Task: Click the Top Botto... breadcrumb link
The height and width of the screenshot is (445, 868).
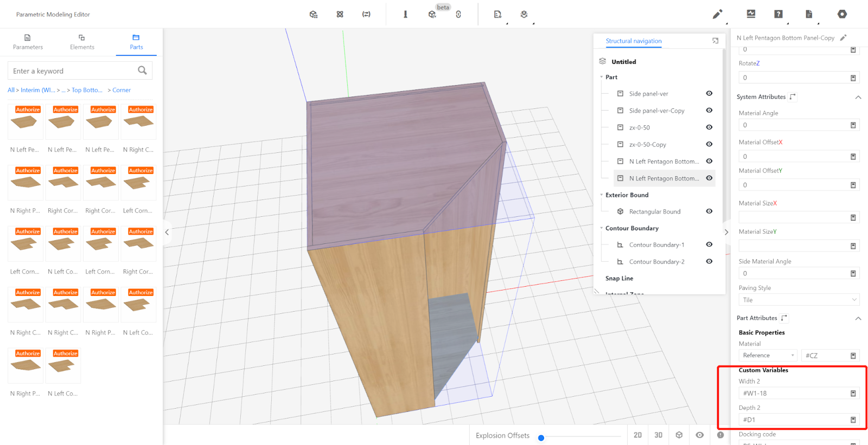Action: point(87,90)
